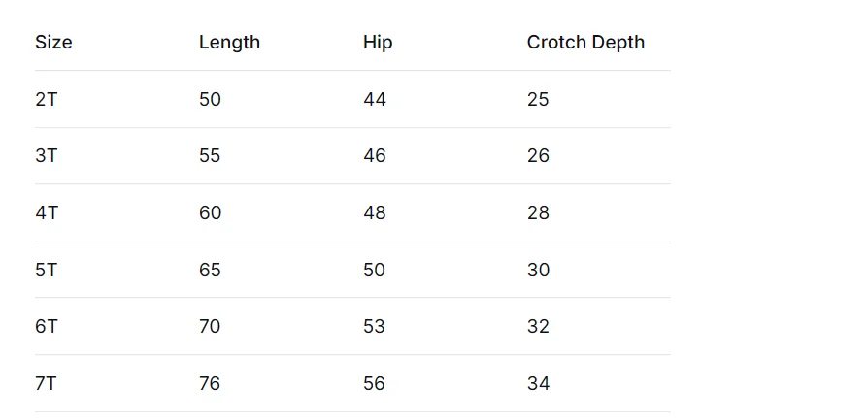The image size is (868, 418).
Task: Select the 6T size cell
Action: point(46,326)
